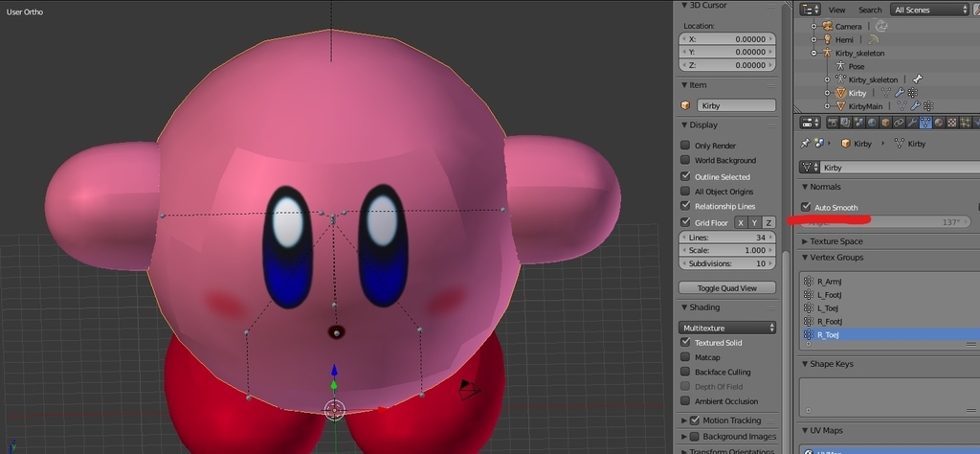Click the pin icon in the Properties breadcrumb

805,144
